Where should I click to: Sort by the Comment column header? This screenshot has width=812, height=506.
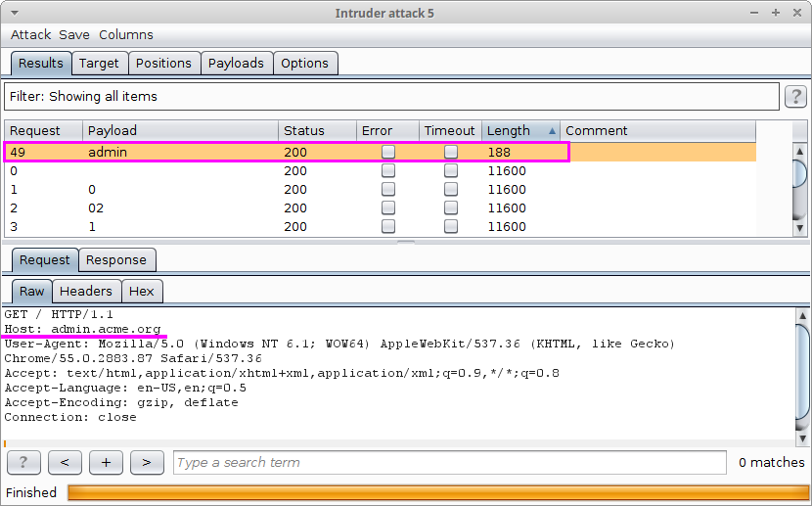pyautogui.click(x=657, y=131)
